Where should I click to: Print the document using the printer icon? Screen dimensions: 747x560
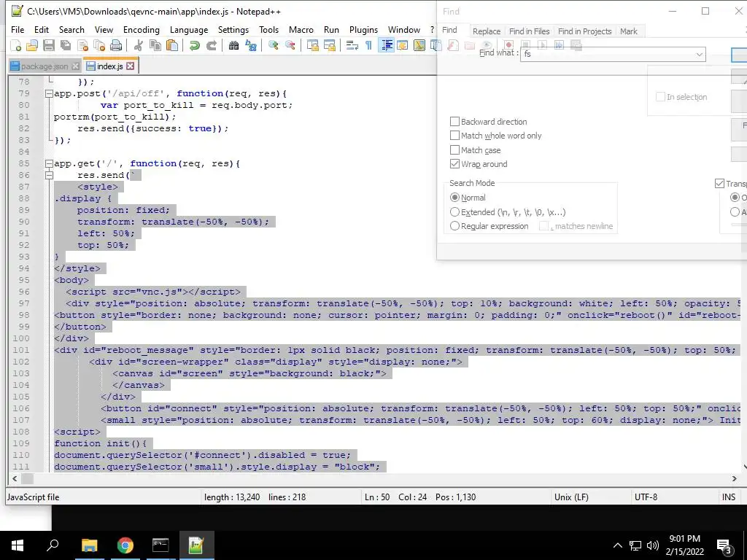[116, 46]
